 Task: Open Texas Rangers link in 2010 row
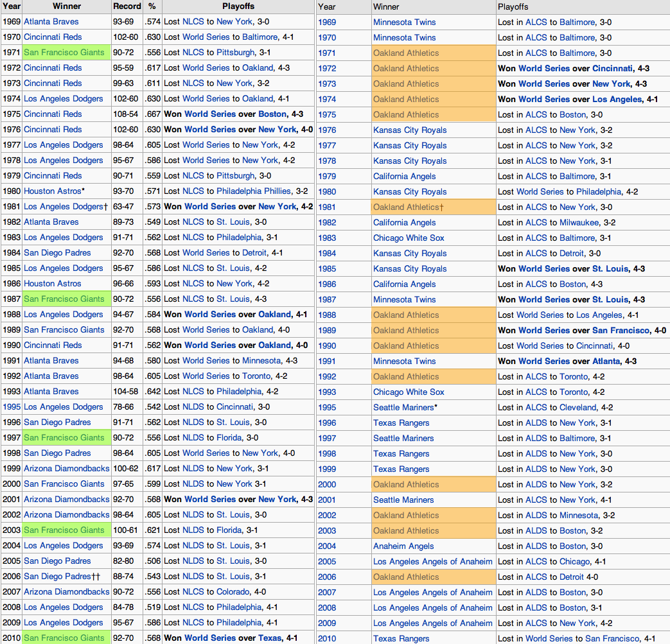401,638
